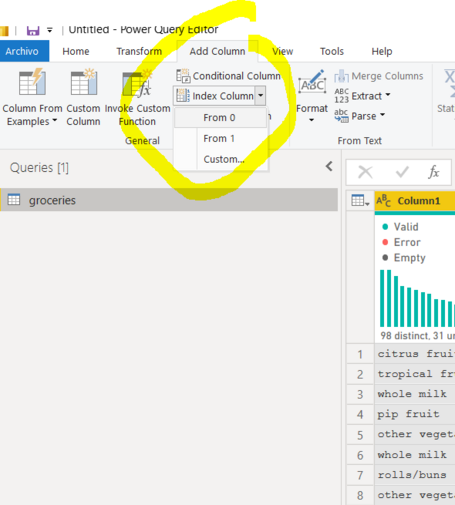Image resolution: width=455 pixels, height=505 pixels.
Task: Open the table menu icon in grid corner
Action: click(x=360, y=201)
